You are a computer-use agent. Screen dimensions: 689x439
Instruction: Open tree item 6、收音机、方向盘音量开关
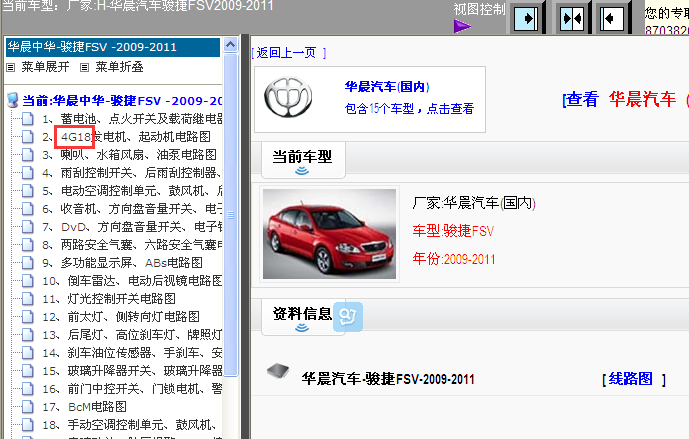pyautogui.click(x=132, y=209)
